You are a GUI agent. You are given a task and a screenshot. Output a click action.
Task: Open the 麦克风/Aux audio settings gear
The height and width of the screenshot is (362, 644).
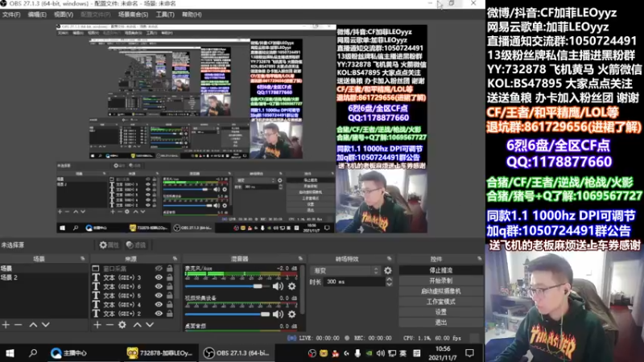pyautogui.click(x=291, y=286)
